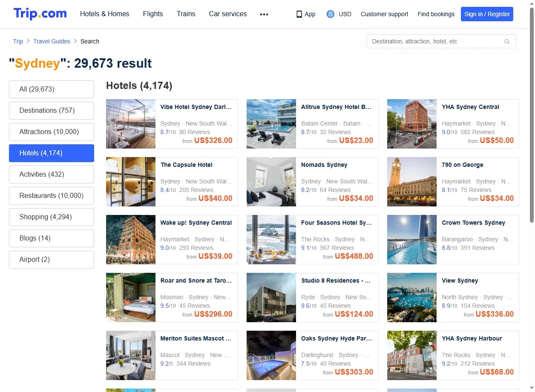Viewport: 535px width, 392px height.
Task: Click the 790 on George title
Action: 463,165
